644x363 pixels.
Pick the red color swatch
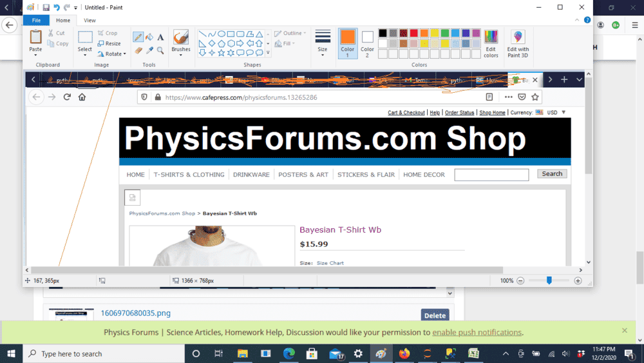[414, 34]
